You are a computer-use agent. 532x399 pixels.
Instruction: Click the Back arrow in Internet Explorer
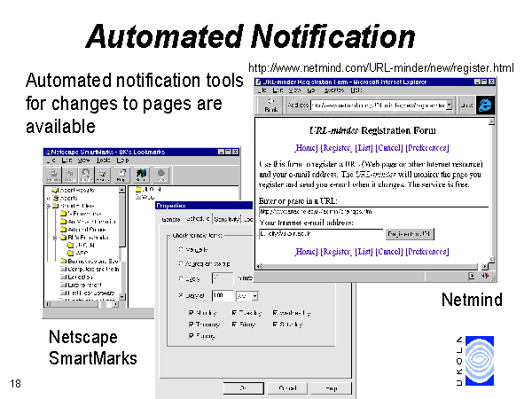[270, 105]
